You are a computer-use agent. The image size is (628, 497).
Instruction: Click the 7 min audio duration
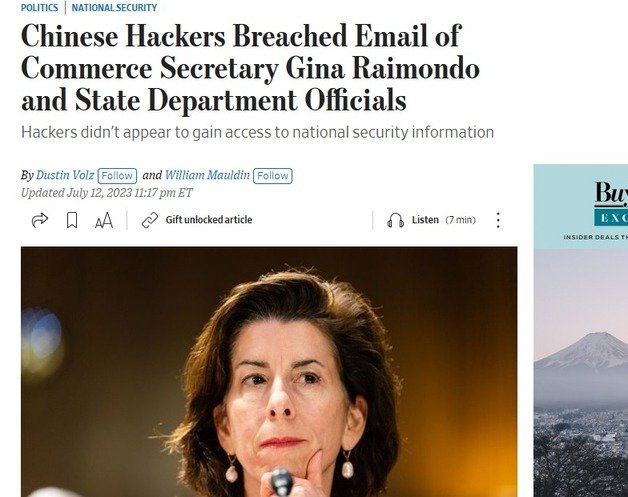point(461,220)
